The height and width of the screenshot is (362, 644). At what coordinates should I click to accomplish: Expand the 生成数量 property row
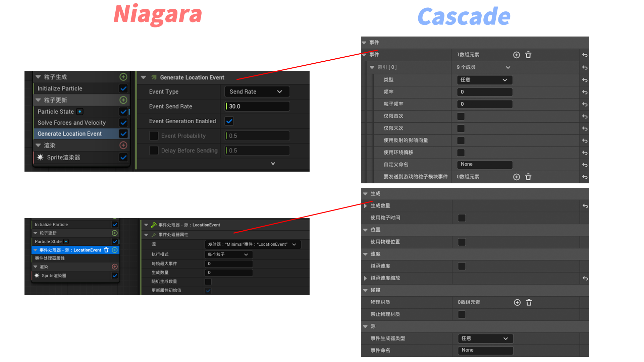(x=365, y=206)
